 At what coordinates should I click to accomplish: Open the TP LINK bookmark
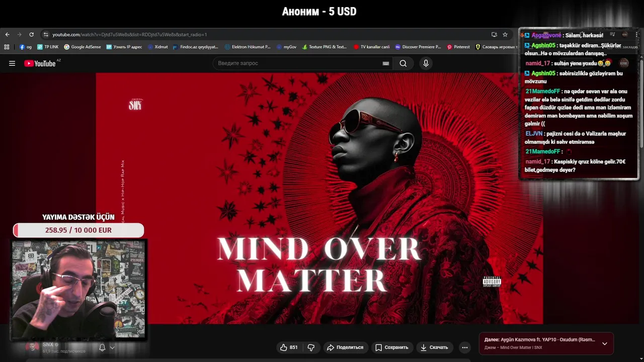pos(48,47)
